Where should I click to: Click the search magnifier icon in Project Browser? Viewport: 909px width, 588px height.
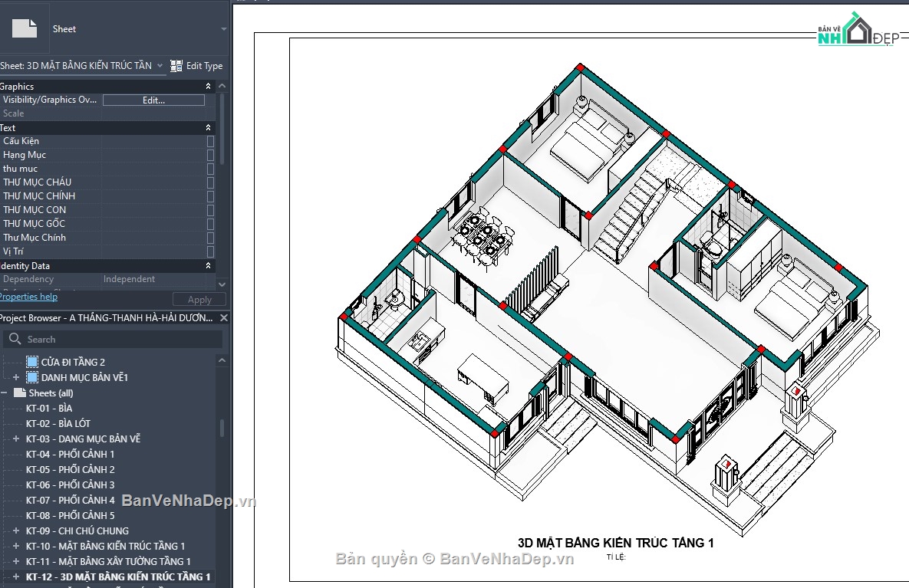15,339
